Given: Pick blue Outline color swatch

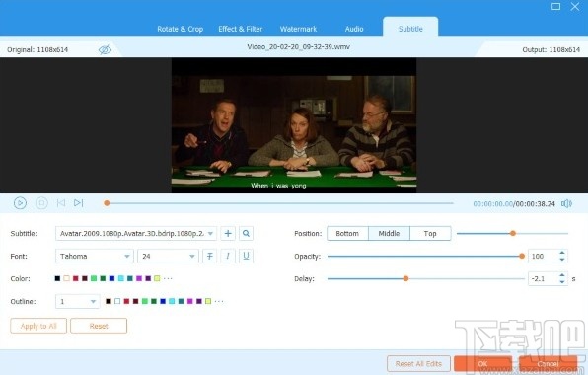Looking at the screenshot, I should click(x=163, y=301).
